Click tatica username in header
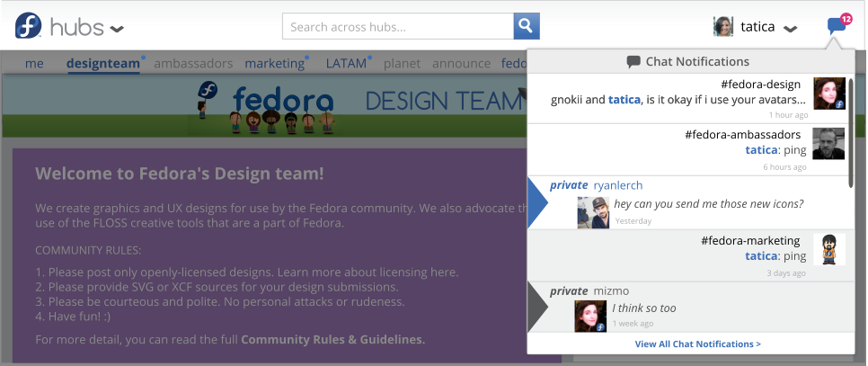This screenshot has width=868, height=366. [757, 27]
